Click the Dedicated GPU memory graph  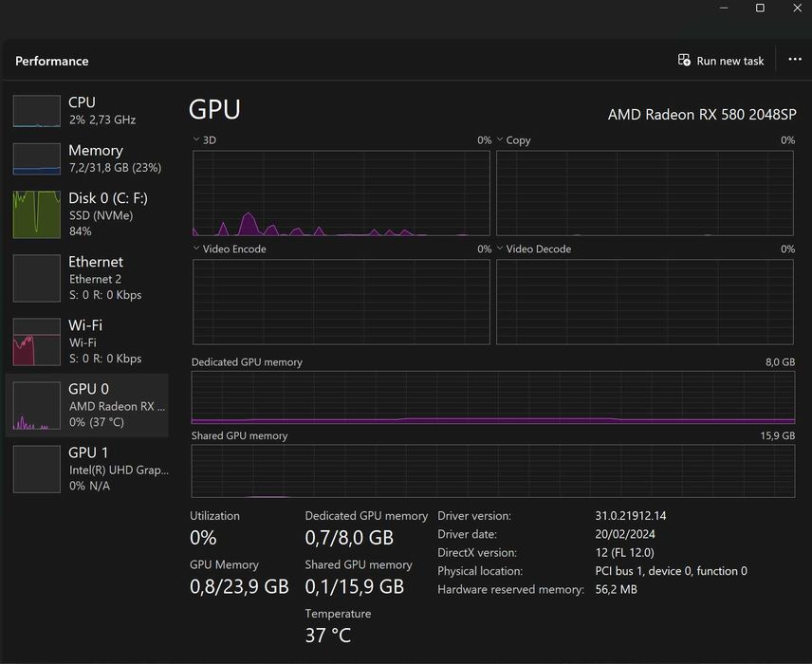[x=493, y=397]
